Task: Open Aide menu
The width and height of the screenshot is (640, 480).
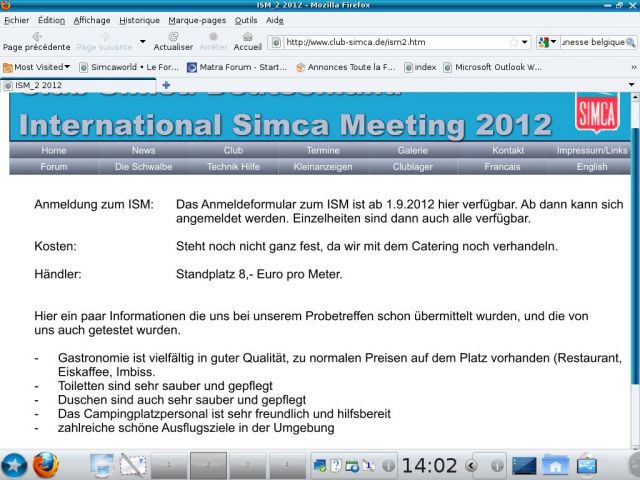Action: click(x=275, y=20)
